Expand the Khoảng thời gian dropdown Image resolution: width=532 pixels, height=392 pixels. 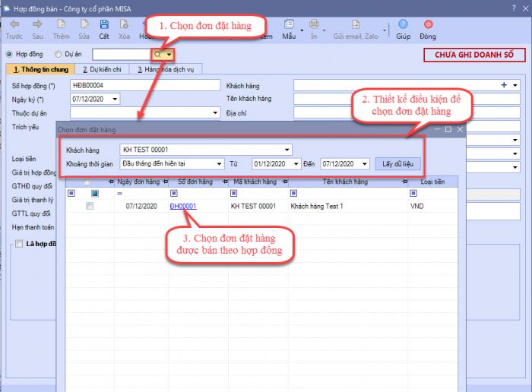point(220,163)
